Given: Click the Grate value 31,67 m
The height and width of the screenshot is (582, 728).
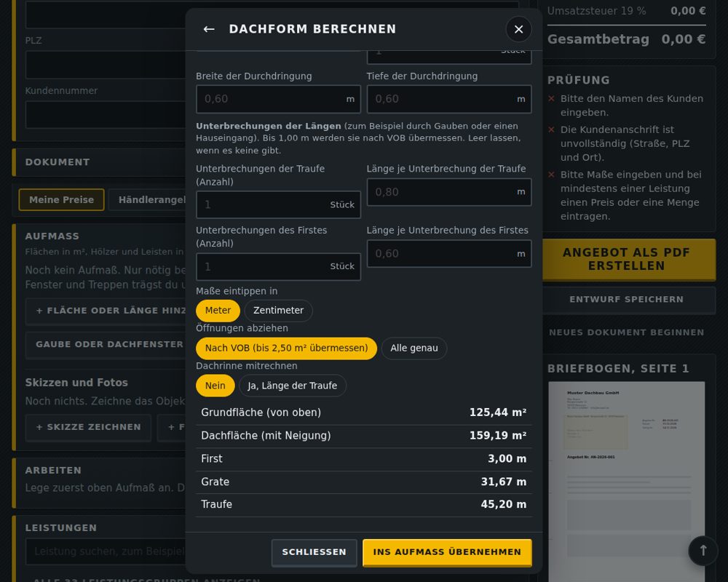Looking at the screenshot, I should click(x=504, y=482).
